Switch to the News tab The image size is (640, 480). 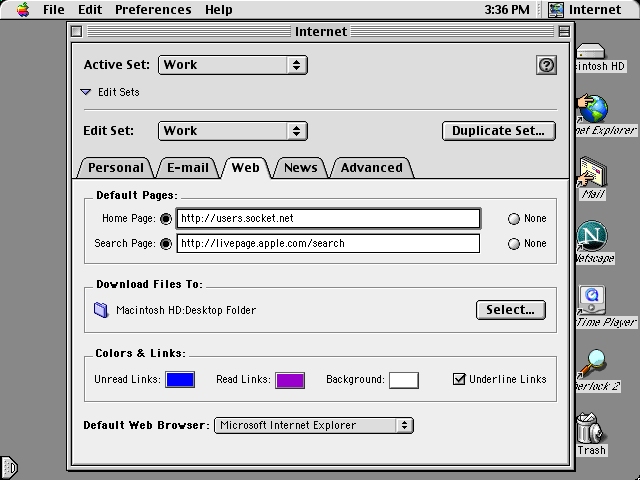click(300, 168)
